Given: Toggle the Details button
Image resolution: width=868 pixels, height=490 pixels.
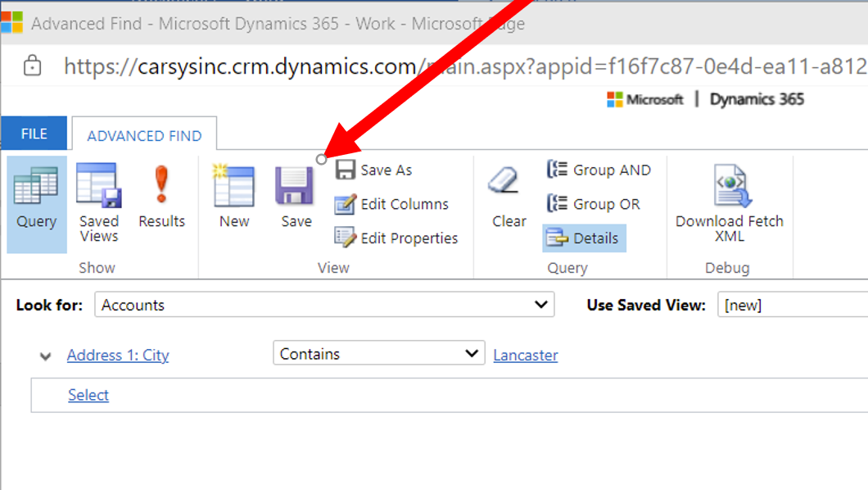Looking at the screenshot, I should (x=584, y=238).
